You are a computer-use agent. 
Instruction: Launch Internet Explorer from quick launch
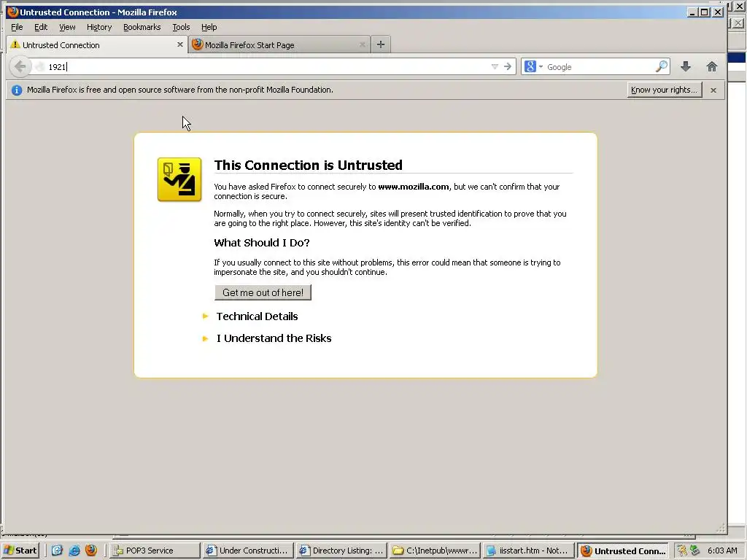[x=74, y=551]
